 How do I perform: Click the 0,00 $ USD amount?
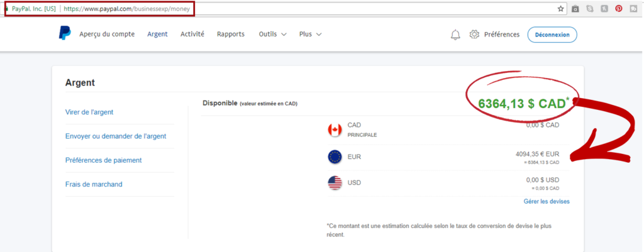543,180
